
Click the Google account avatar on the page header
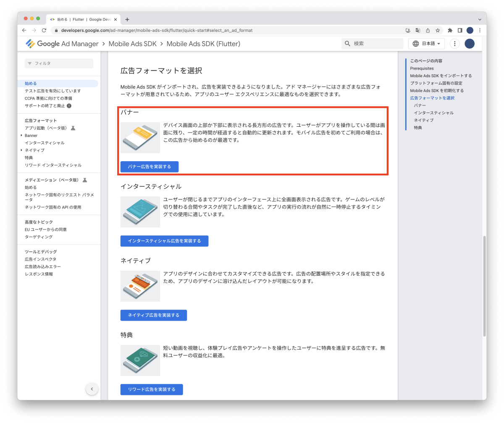[470, 44]
